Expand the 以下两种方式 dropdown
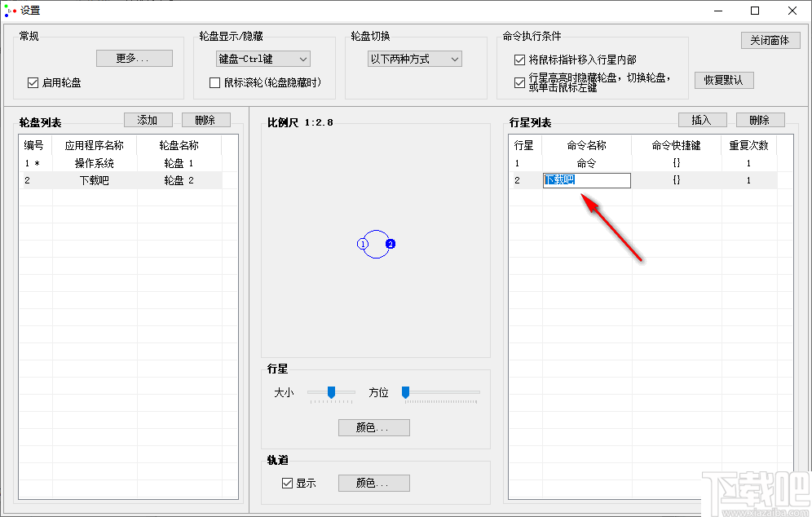This screenshot has height=517, width=812. pyautogui.click(x=414, y=59)
